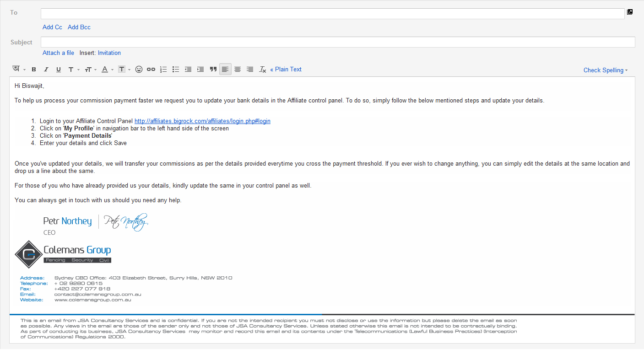Decrease the indent
This screenshot has width=644, height=350.
coord(188,70)
